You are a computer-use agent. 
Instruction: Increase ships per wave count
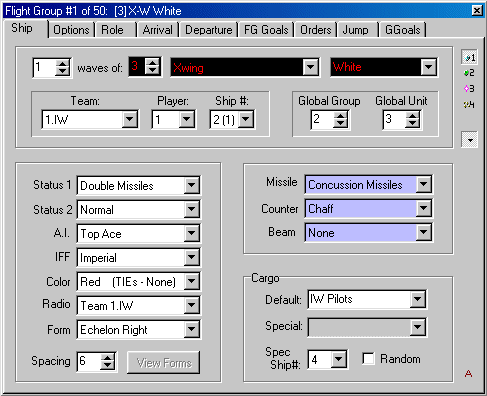[152, 63]
